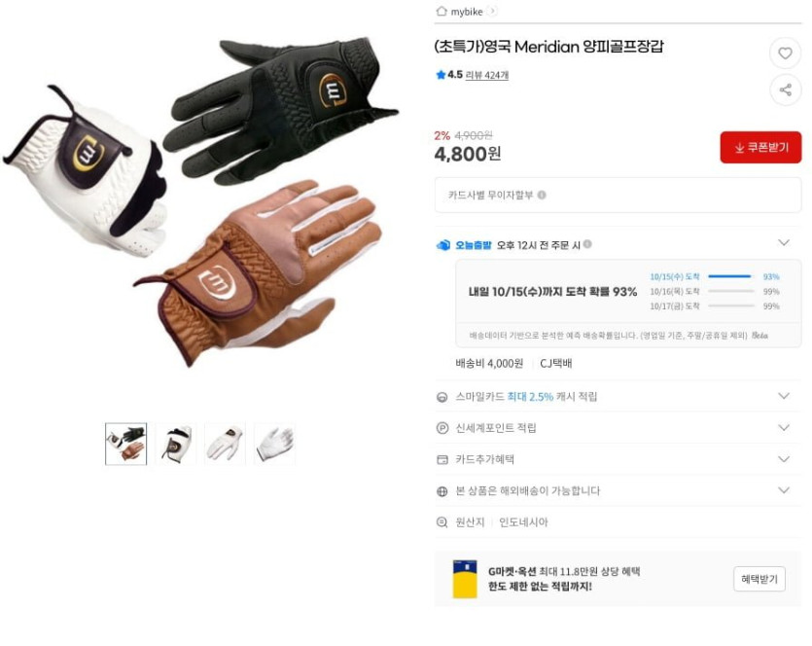Click the 원산지 magnifier icon

click(x=441, y=522)
